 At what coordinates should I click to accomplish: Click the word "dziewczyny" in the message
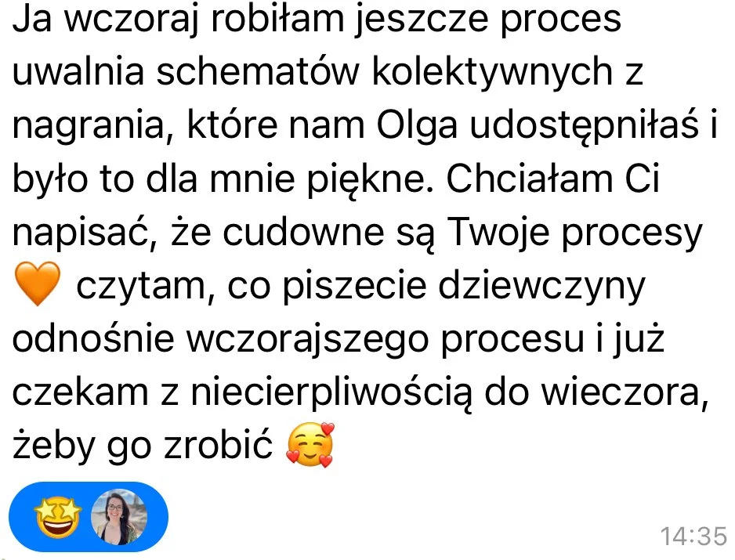click(x=542, y=287)
